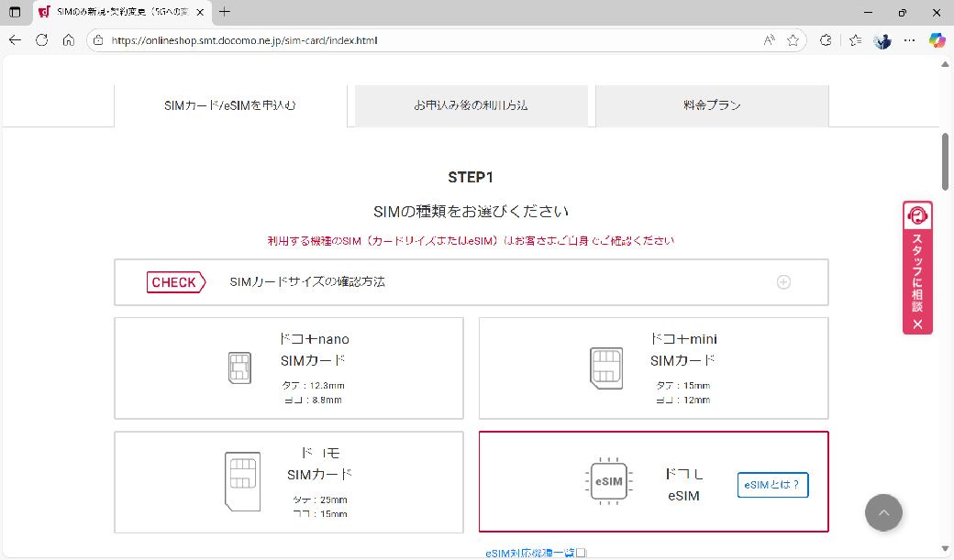Image resolution: width=954 pixels, height=560 pixels.
Task: Open the tab actions menu at top-left
Action: point(15,12)
